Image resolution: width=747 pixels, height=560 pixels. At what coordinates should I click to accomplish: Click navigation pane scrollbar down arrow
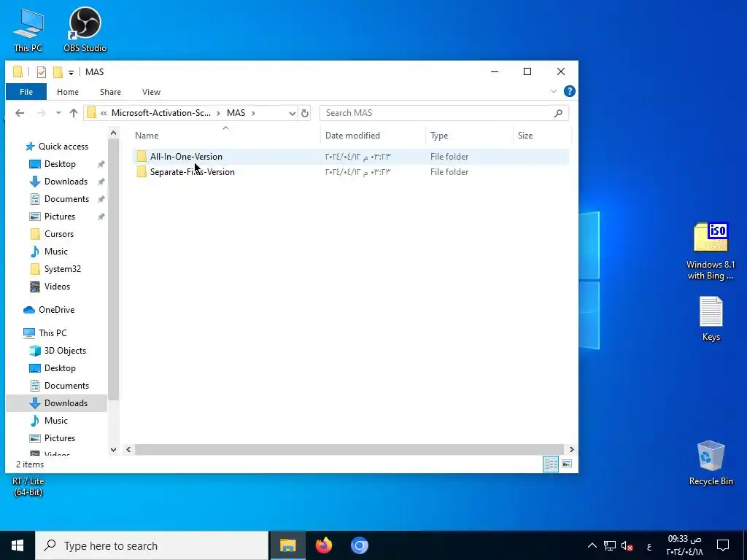point(113,449)
